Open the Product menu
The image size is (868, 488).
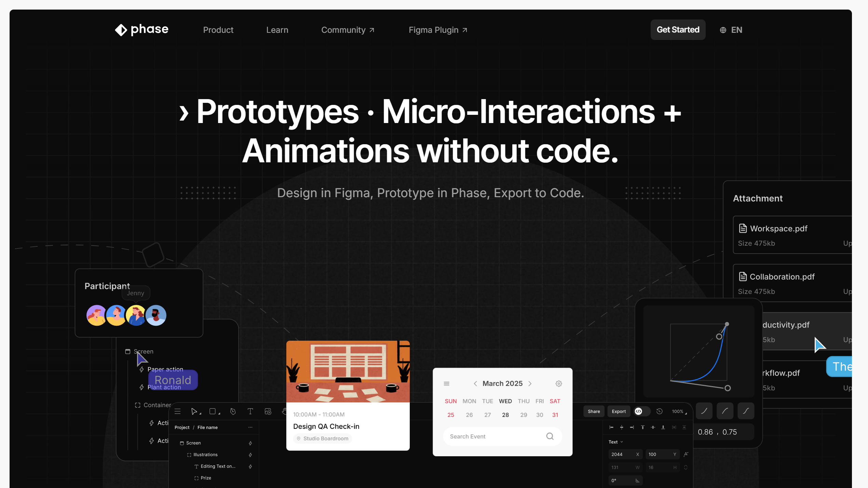218,30
